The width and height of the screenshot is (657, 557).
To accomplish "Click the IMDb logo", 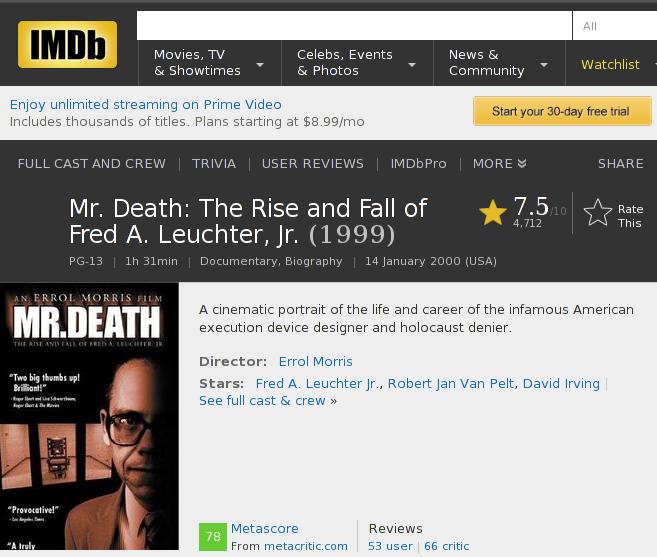I will 67,44.
